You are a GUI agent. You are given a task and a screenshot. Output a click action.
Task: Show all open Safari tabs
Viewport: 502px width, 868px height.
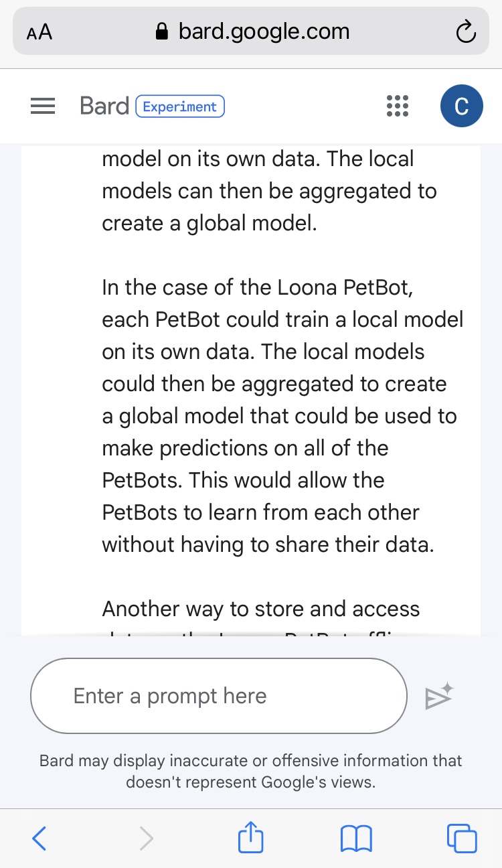[461, 838]
